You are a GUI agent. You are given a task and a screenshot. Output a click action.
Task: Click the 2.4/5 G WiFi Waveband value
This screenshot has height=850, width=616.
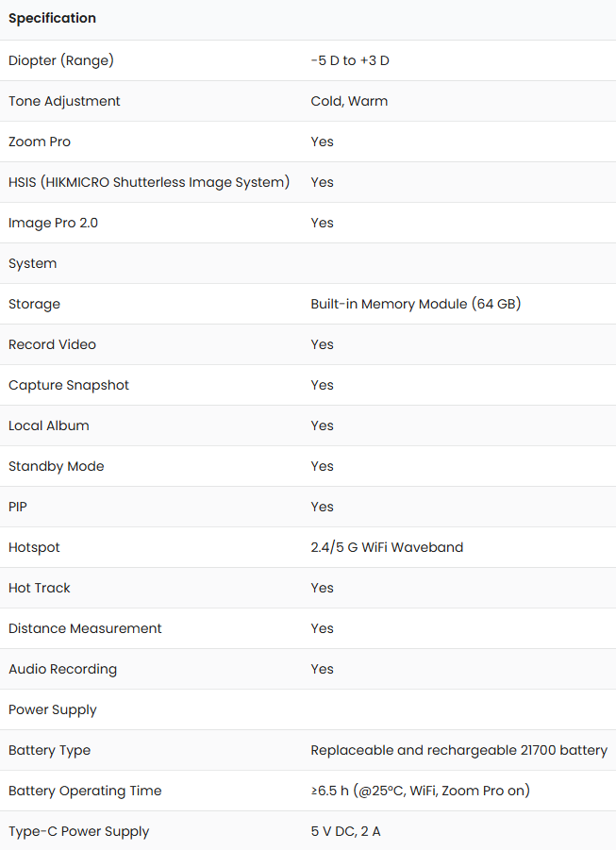pyautogui.click(x=387, y=547)
